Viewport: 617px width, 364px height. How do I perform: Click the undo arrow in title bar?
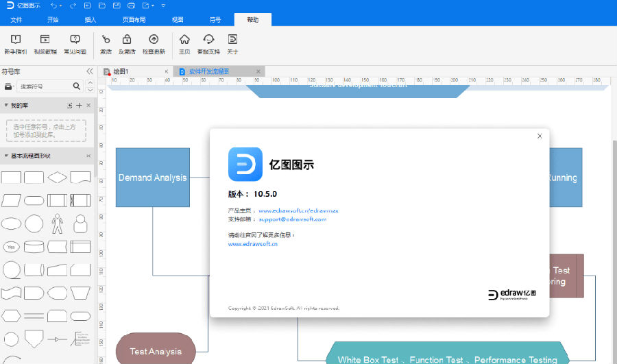(x=53, y=5)
